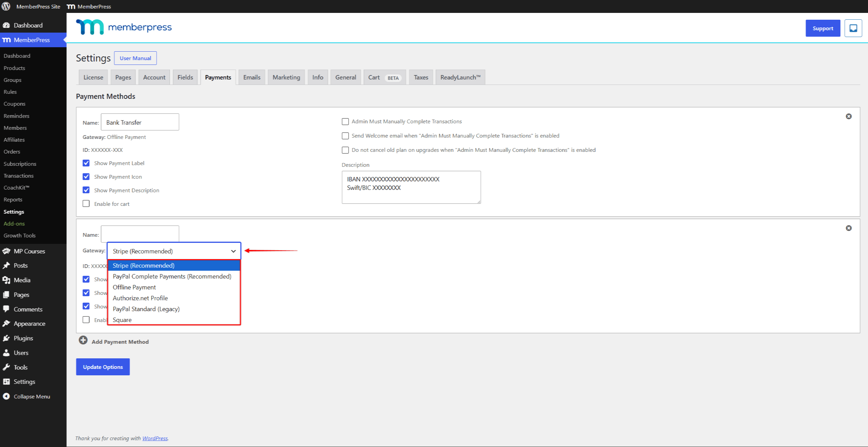Click the memberpress header logo

tap(124, 27)
